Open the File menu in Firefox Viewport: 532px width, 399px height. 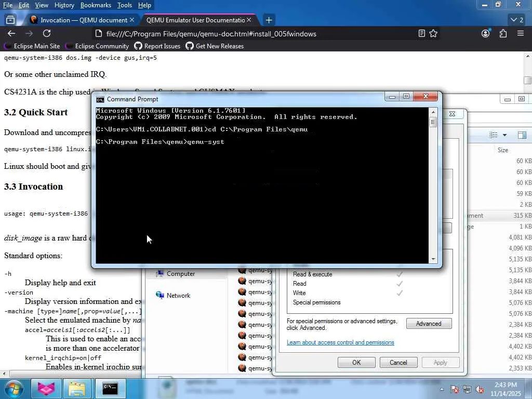point(7,5)
